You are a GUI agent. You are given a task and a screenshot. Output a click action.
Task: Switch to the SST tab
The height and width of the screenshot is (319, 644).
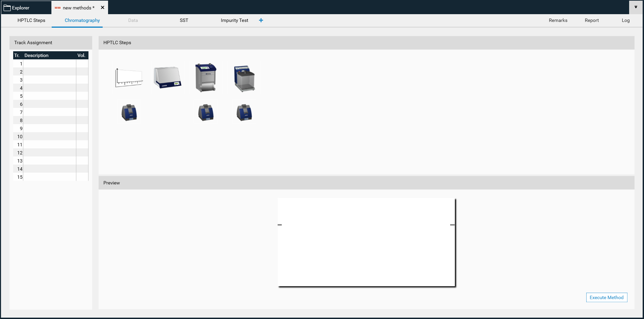[x=184, y=20]
